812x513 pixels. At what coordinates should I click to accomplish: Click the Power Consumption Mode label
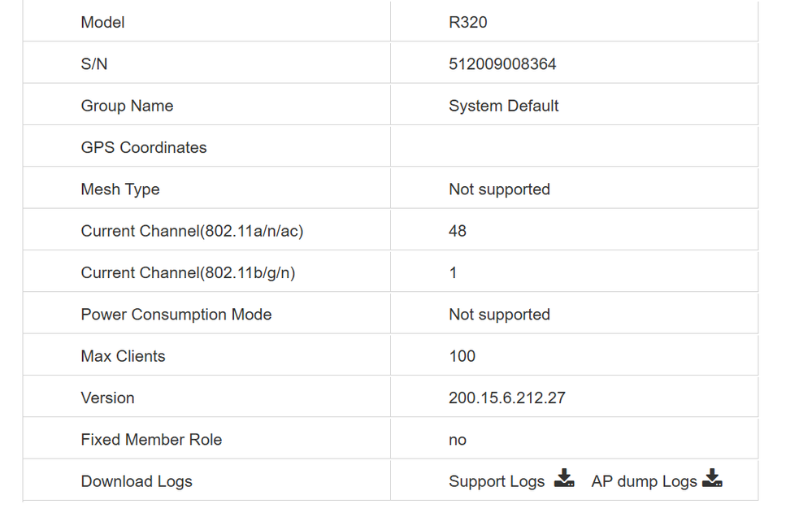click(176, 314)
